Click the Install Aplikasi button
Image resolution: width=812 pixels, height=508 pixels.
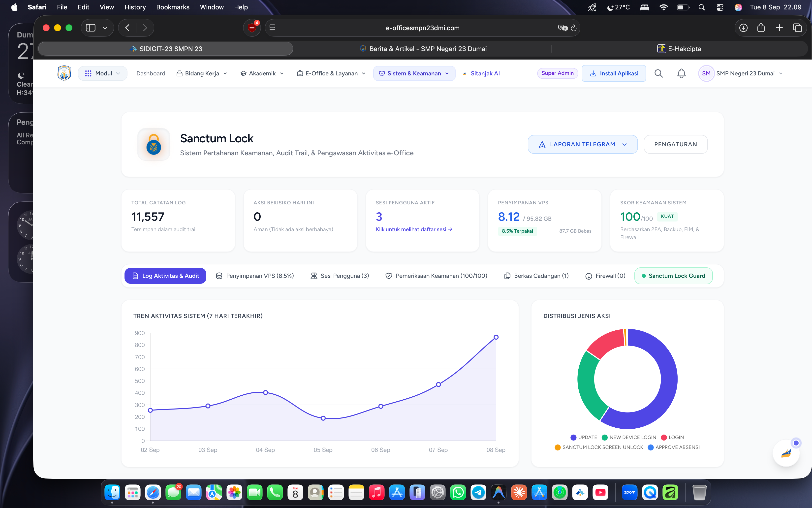[x=614, y=73]
